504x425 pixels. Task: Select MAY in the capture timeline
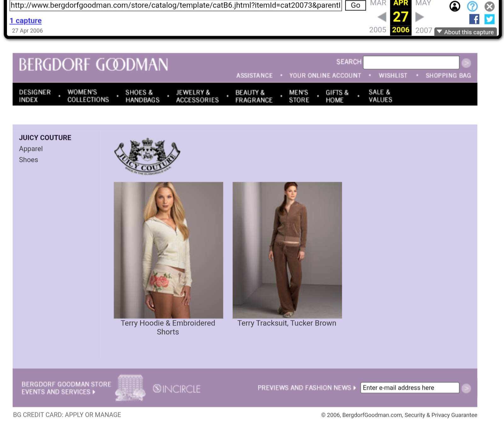[x=423, y=3]
